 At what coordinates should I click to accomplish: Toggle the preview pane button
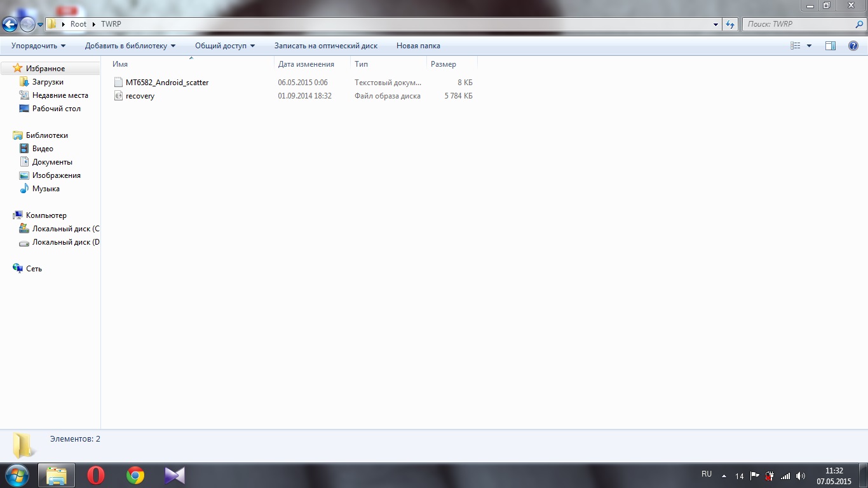pos(831,46)
